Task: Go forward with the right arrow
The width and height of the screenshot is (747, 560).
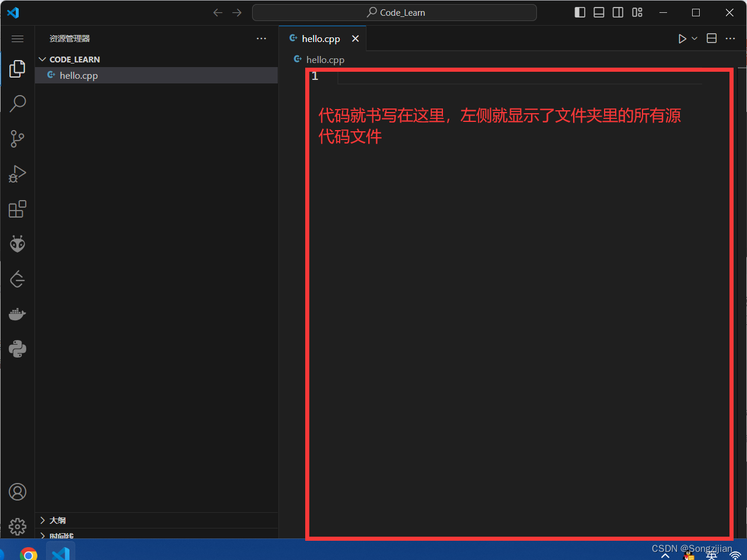Action: coord(237,12)
